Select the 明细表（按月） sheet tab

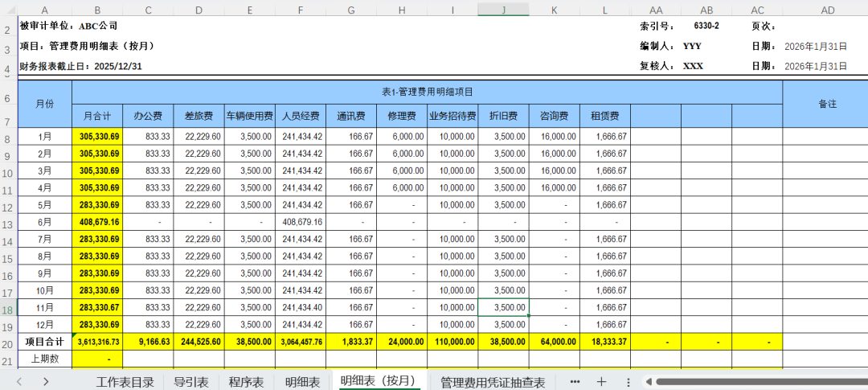[379, 381]
